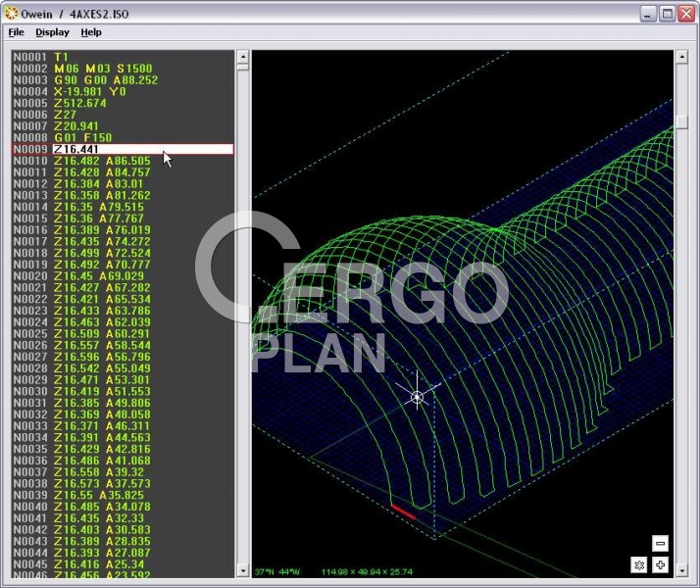Viewport: 700px width, 588px height.
Task: Select line N0023 Z16.433 A63.786
Action: 123,311
